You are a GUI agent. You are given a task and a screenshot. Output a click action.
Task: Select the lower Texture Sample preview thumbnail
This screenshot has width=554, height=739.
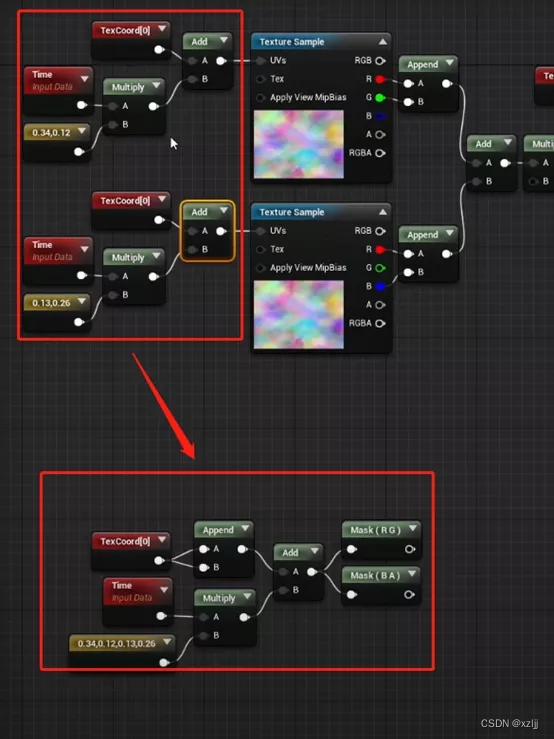click(x=299, y=314)
